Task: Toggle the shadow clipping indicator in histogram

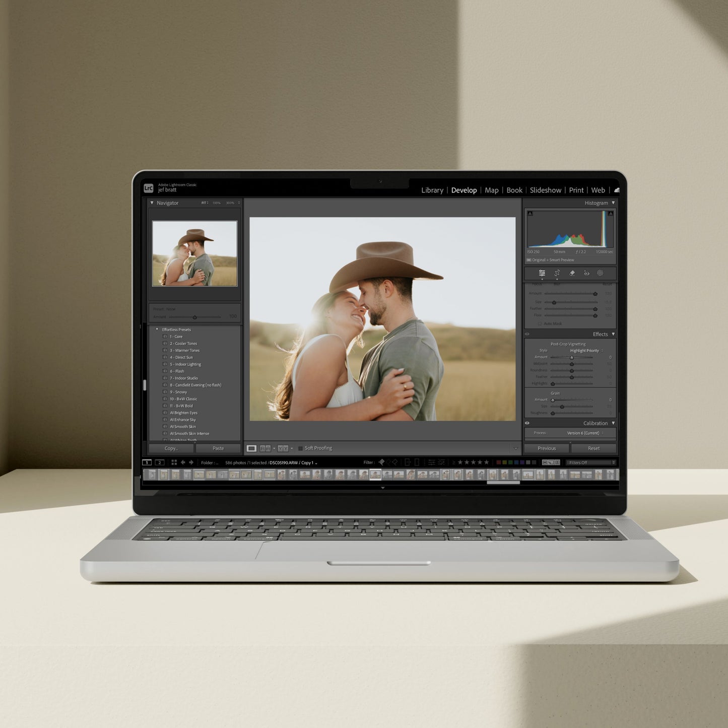Action: click(x=530, y=214)
